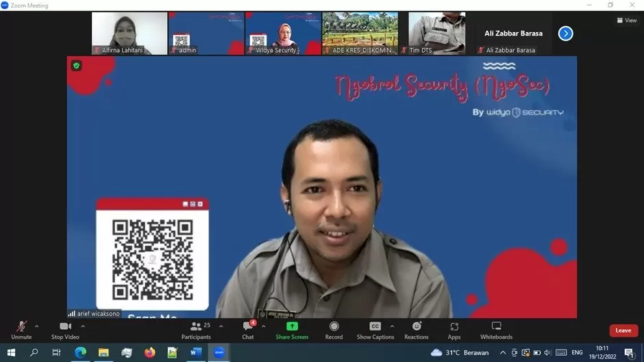Open the Reactions menu
The image size is (644, 362).
(417, 331)
